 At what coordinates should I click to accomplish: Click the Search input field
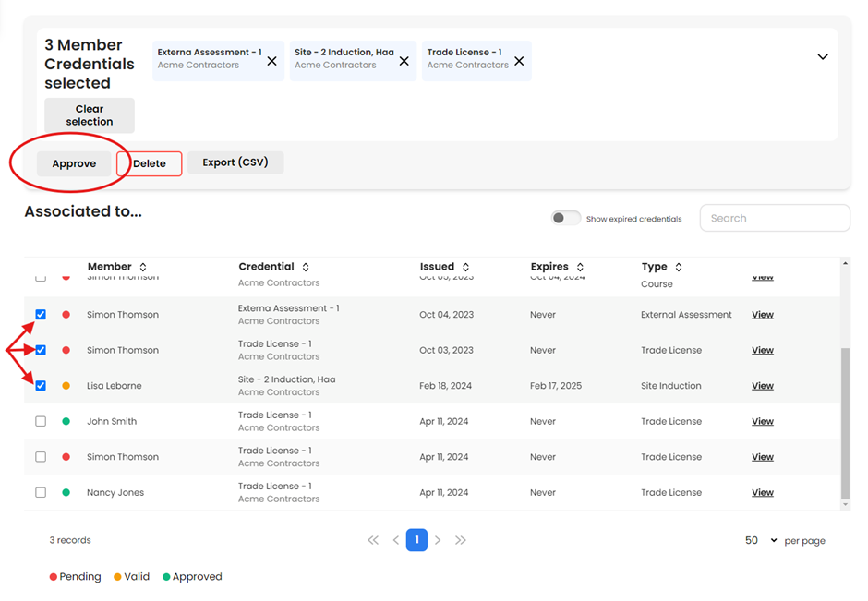coord(774,219)
